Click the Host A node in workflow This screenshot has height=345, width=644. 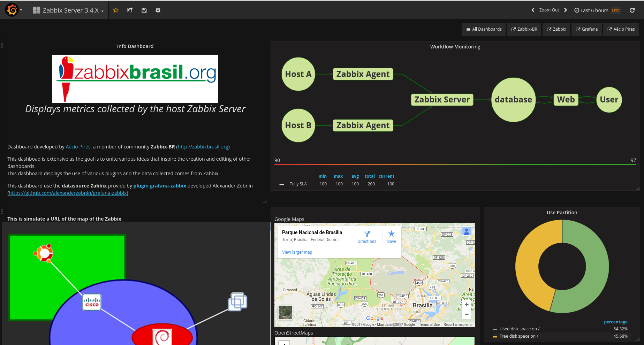(298, 74)
